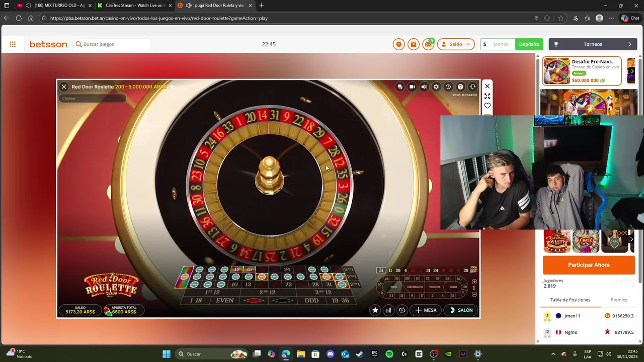Place bet on 2nd 12 dozen

coord(267,292)
